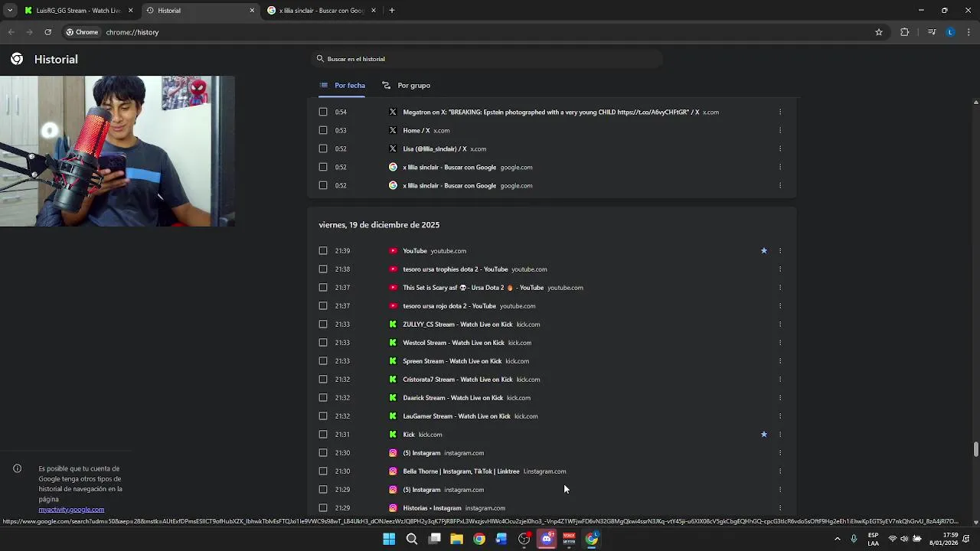Click the webcam overlay thumbnail
Screen dimensions: 980x551
tap(117, 151)
